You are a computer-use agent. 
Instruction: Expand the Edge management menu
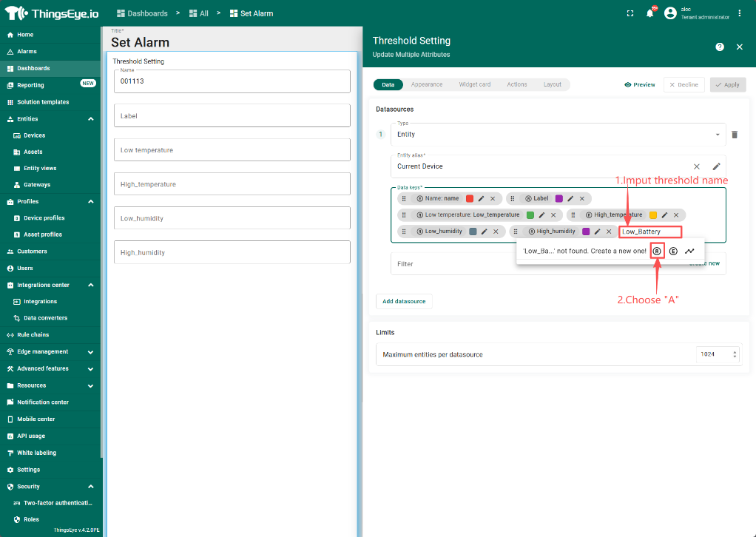coord(90,352)
